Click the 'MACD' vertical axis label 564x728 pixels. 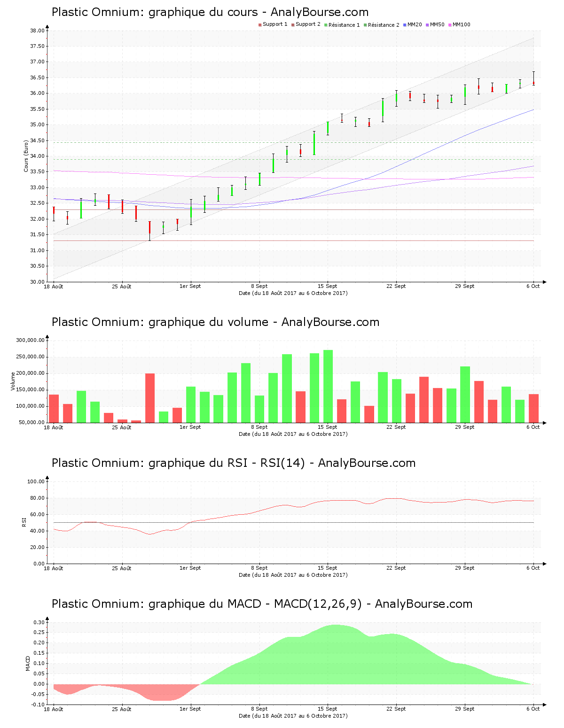click(28, 663)
